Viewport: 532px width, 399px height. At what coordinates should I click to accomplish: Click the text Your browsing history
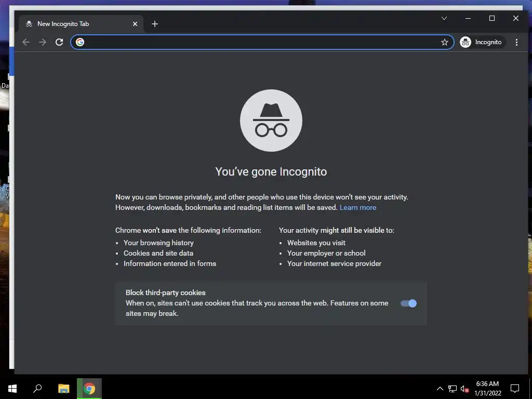coord(158,243)
